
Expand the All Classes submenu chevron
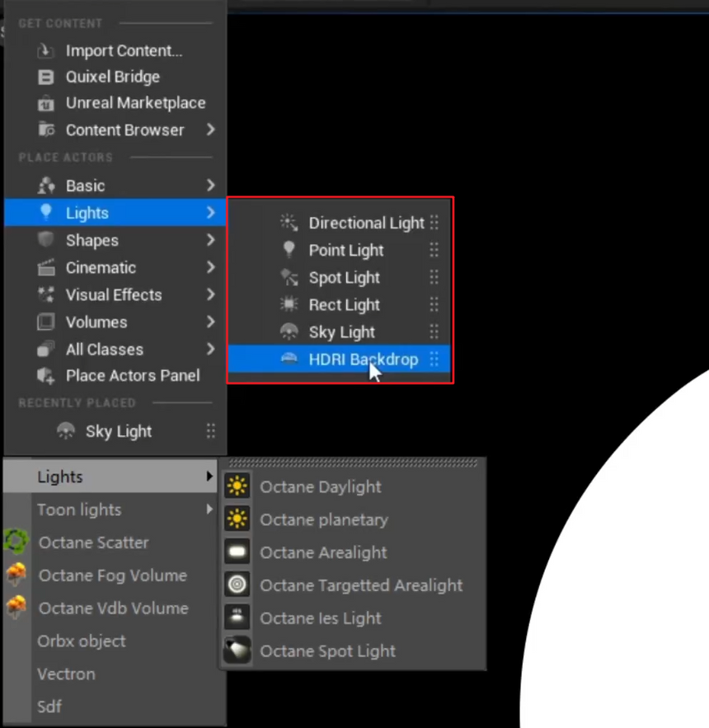(211, 349)
